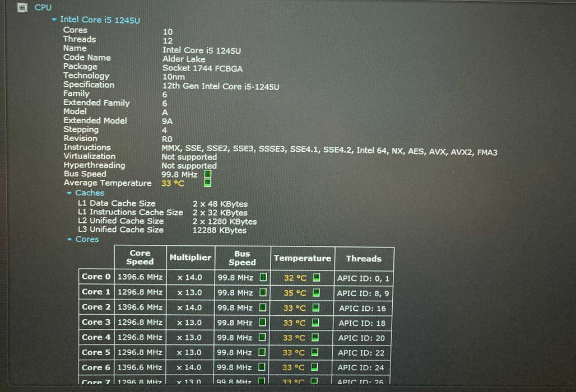
Task: Click the Code Name value Alder Lake
Action: [x=184, y=59]
